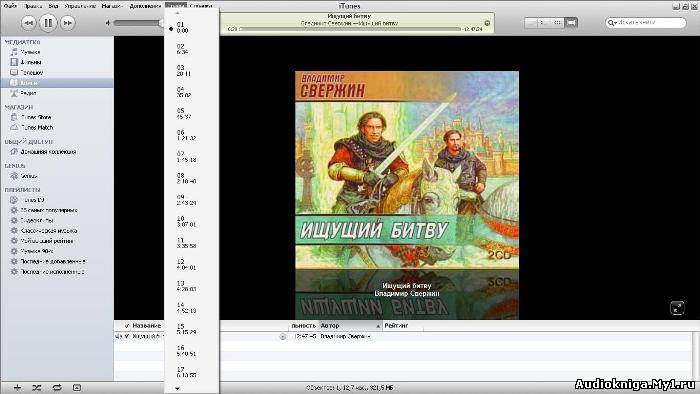This screenshot has width=700, height=394.
Task: Skip to the next track button
Action: click(67, 23)
